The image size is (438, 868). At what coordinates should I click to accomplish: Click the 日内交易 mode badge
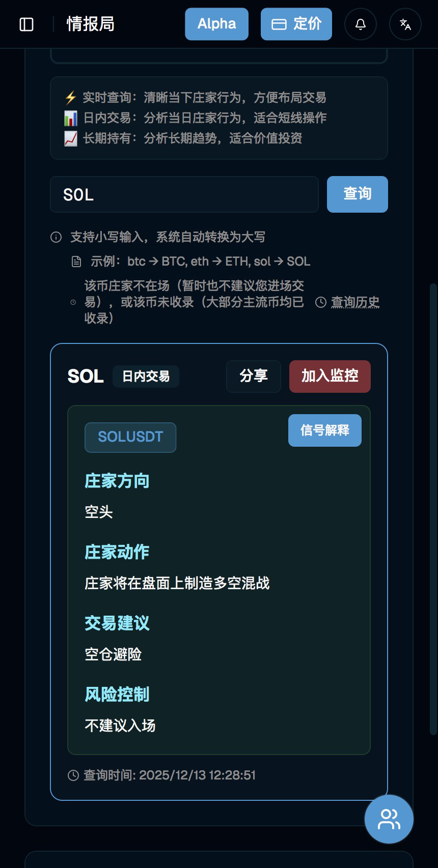[x=146, y=377]
